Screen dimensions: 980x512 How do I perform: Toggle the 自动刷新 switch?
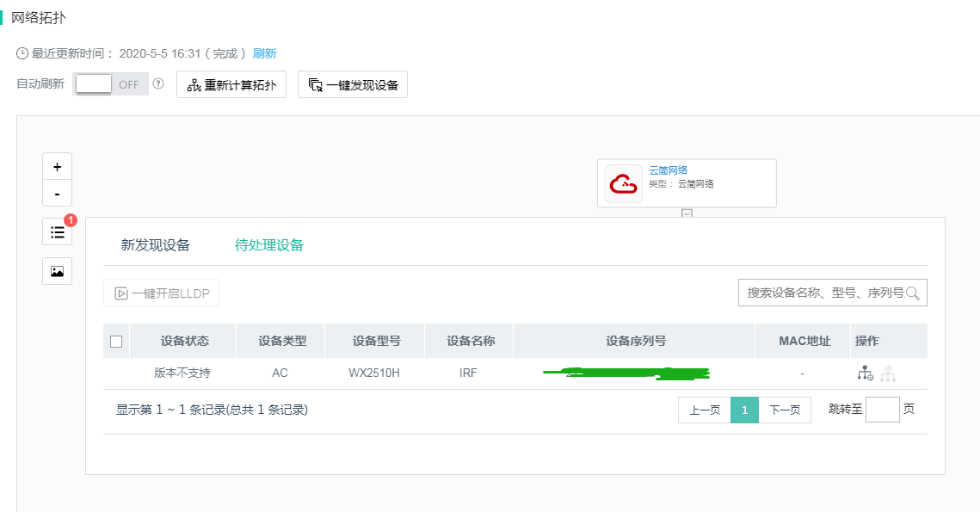111,84
